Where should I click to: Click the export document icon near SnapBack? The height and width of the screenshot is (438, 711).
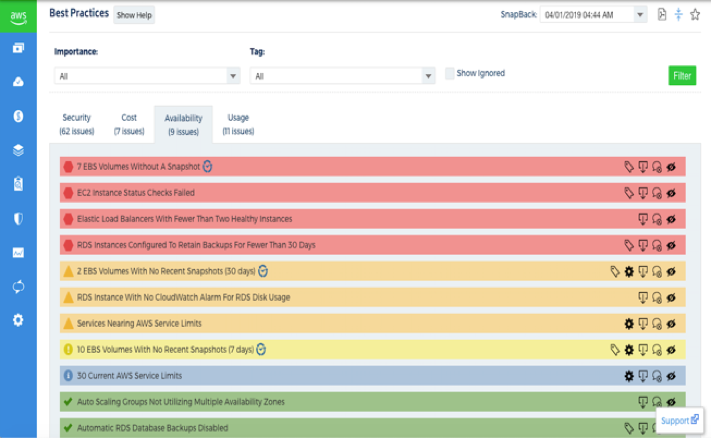[x=662, y=15]
